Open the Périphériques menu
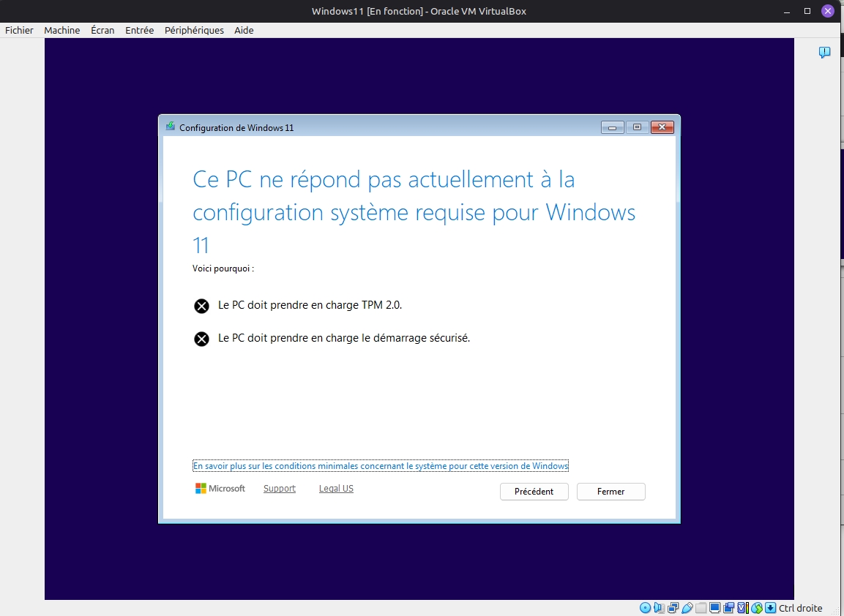Viewport: 844px width, 616px height. click(x=194, y=30)
